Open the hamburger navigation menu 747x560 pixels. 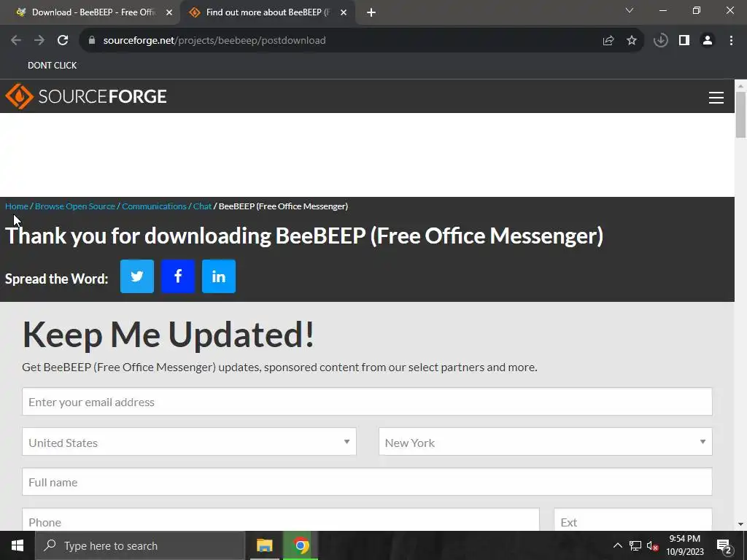(x=716, y=97)
